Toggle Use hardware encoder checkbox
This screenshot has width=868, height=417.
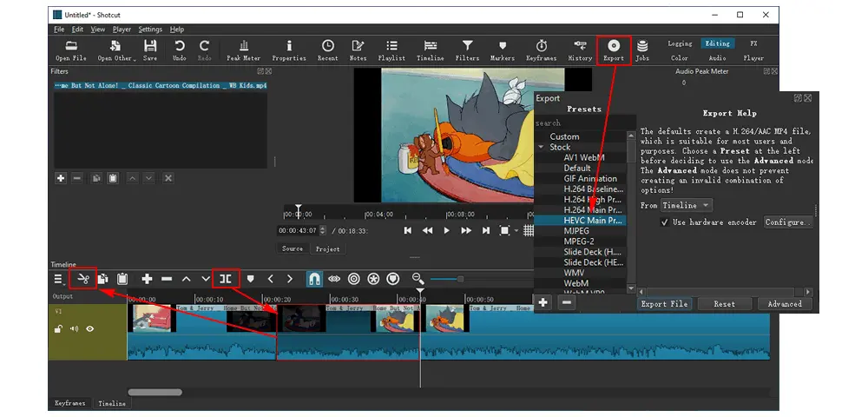665,222
